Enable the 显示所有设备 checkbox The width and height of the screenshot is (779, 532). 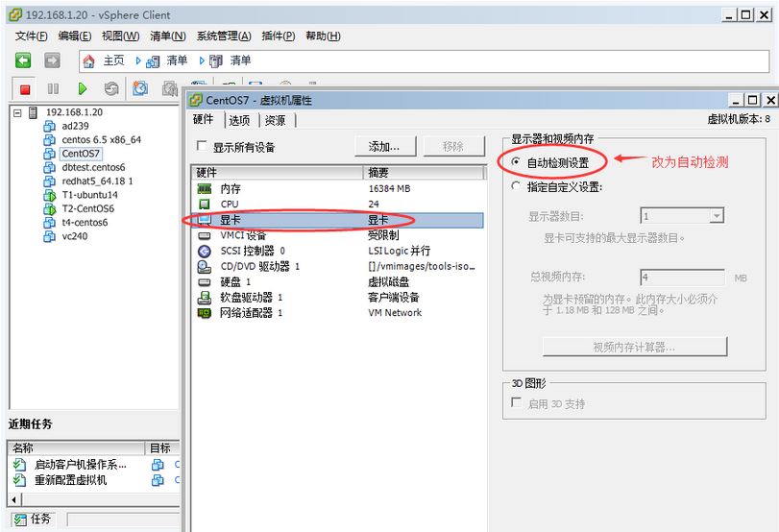pyautogui.click(x=202, y=146)
